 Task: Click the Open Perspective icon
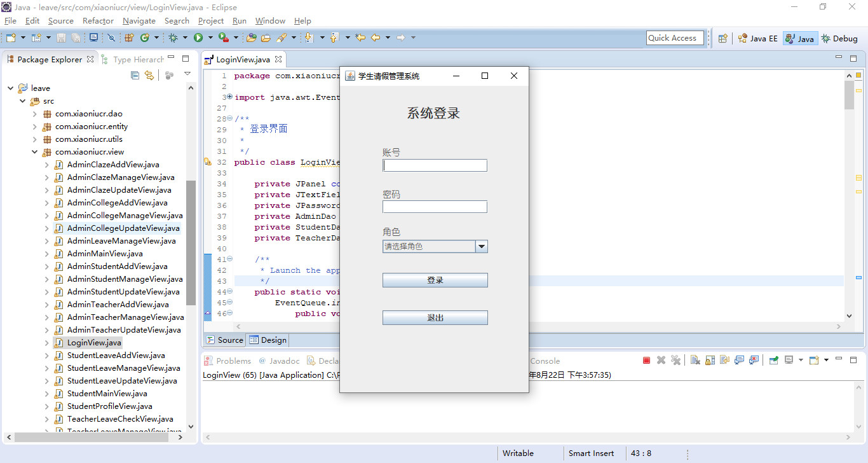click(x=722, y=38)
